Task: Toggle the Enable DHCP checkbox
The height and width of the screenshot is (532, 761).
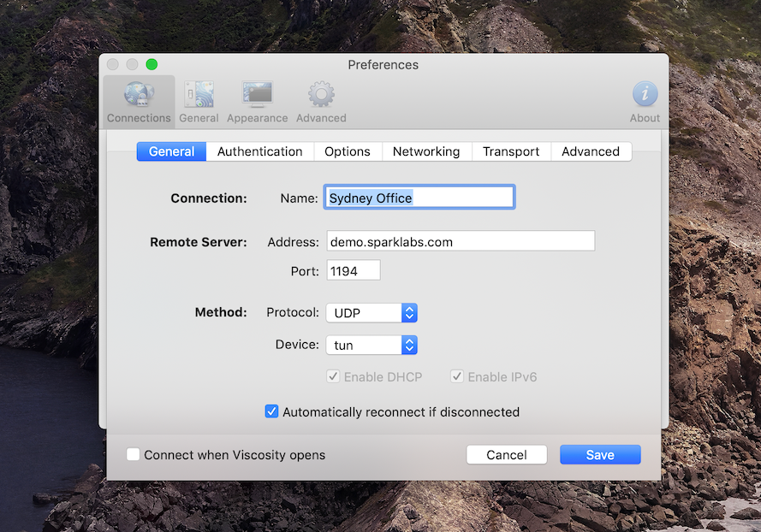Action: (x=334, y=376)
